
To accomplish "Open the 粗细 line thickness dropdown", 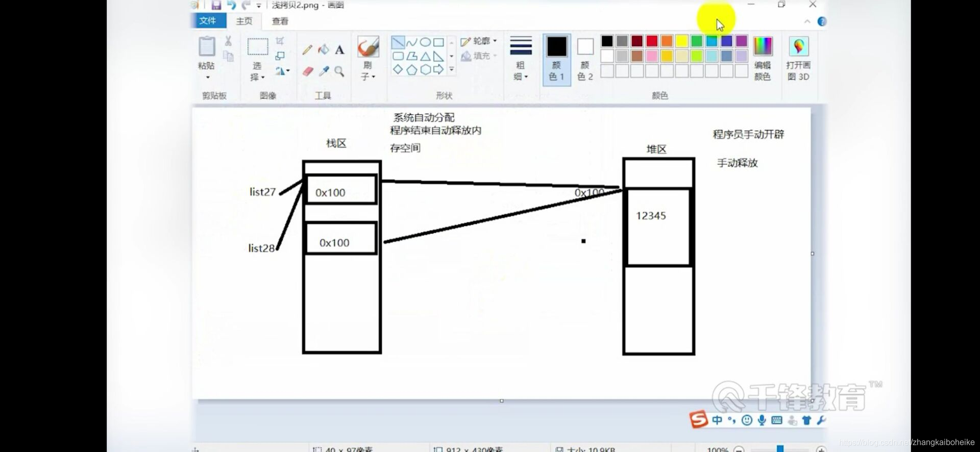I will (x=521, y=59).
